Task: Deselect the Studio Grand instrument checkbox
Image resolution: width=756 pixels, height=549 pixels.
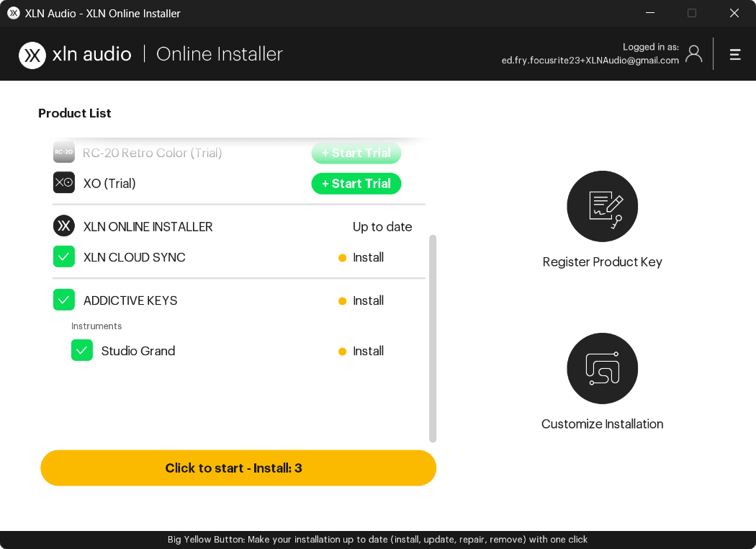Action: coord(82,351)
